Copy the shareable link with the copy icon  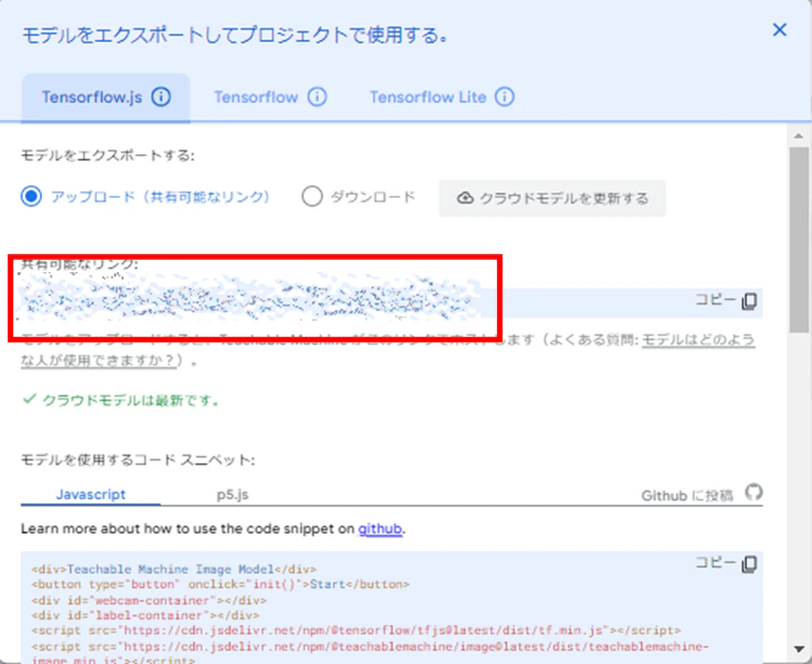click(x=749, y=302)
